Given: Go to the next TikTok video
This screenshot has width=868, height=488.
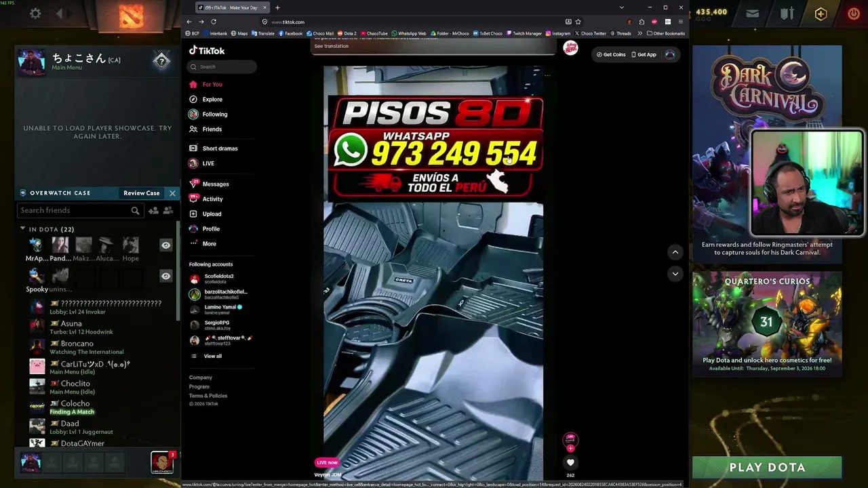Looking at the screenshot, I should click(675, 274).
